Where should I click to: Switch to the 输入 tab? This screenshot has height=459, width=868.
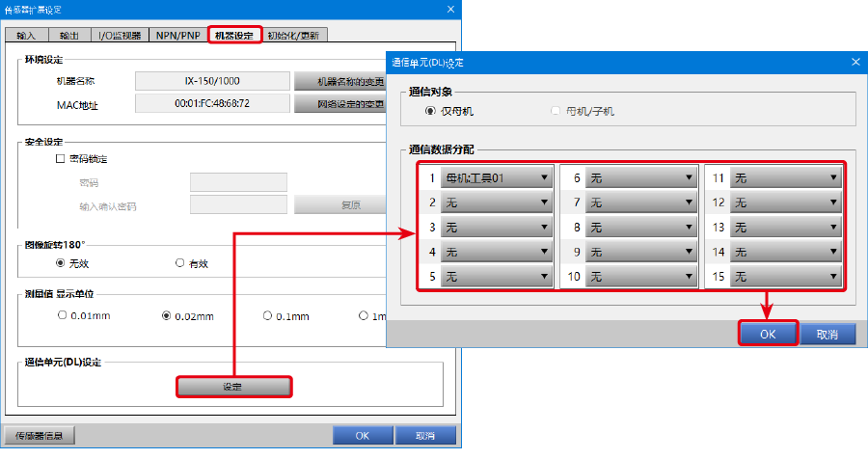click(26, 36)
